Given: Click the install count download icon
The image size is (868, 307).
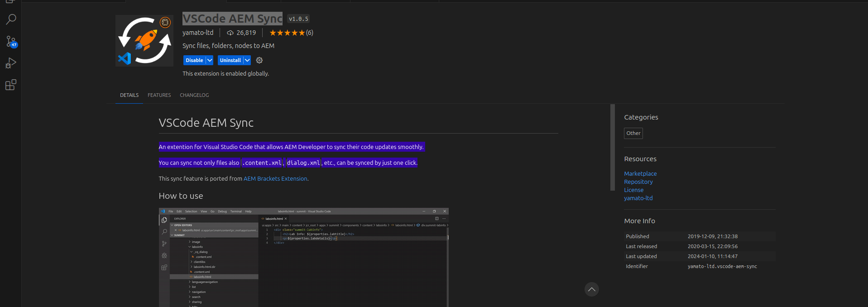Looking at the screenshot, I should pyautogui.click(x=230, y=33).
